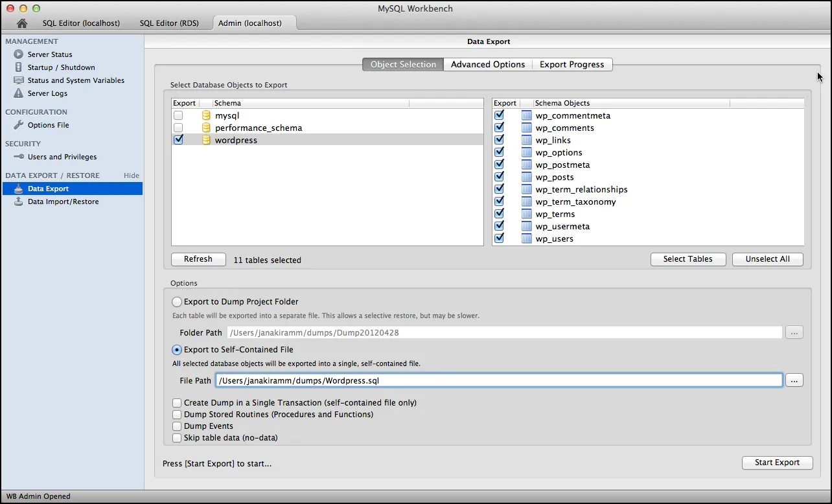Click the Startup / Shutdown icon

point(18,67)
